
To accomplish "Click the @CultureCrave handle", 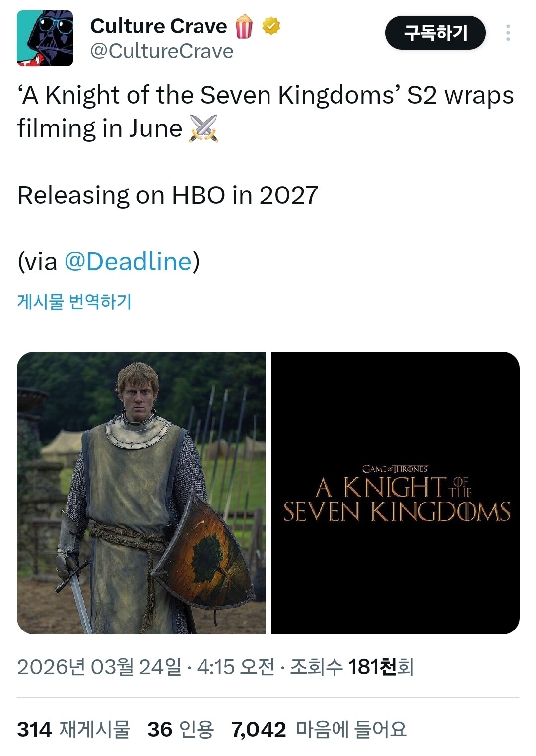I will click(x=162, y=51).
